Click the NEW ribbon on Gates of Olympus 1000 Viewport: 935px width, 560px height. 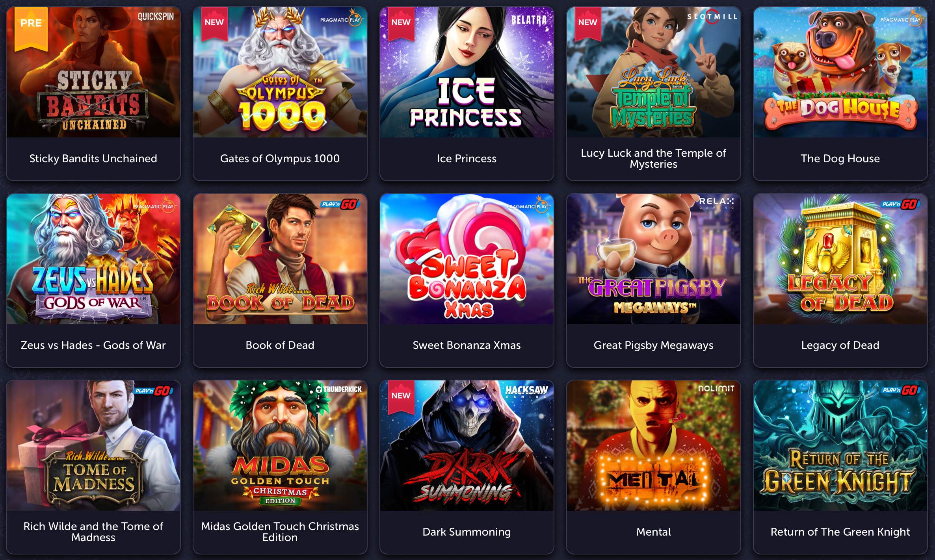pos(214,24)
